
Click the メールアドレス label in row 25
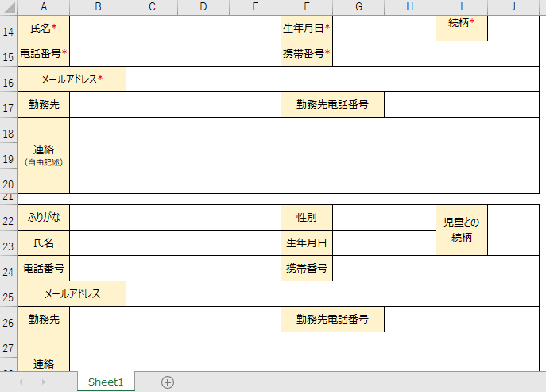[x=72, y=293]
